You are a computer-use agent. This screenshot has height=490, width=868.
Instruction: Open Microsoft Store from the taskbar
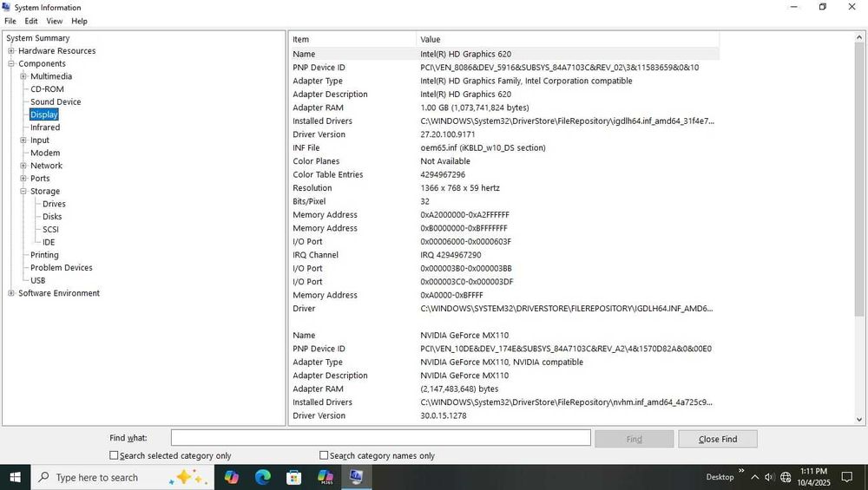294,477
